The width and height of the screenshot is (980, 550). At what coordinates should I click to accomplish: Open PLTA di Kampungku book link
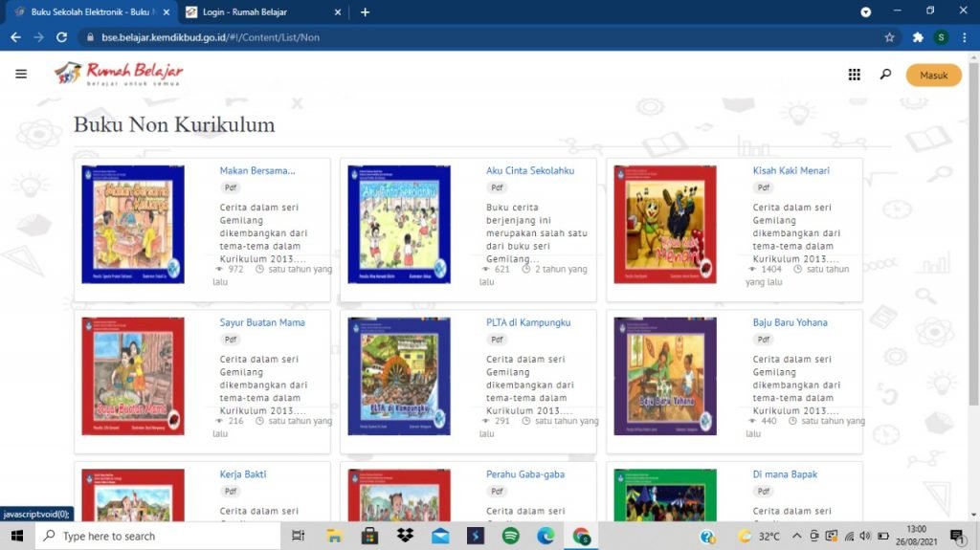pyautogui.click(x=528, y=322)
